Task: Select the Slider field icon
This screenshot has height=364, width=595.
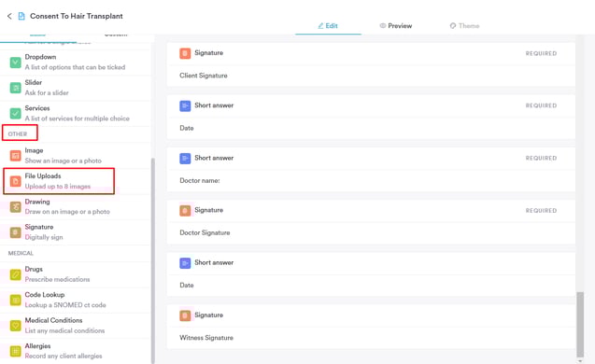Action: point(16,88)
